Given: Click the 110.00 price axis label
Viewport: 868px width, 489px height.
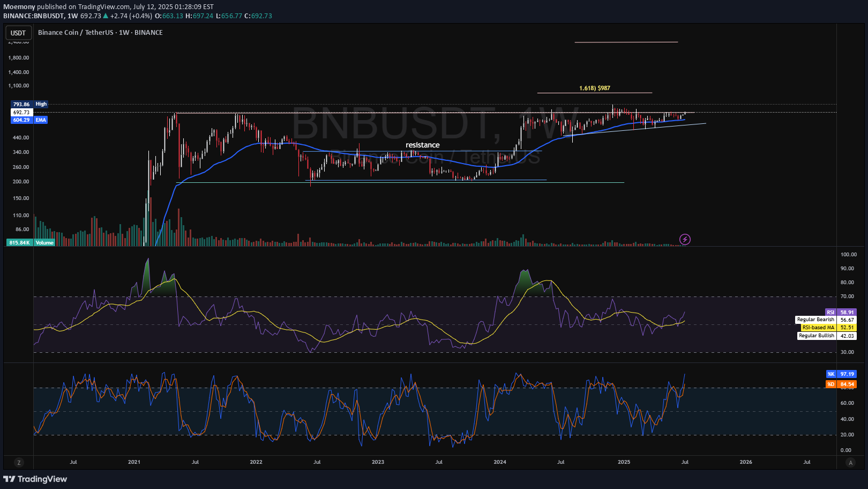Looking at the screenshot, I should [x=21, y=216].
